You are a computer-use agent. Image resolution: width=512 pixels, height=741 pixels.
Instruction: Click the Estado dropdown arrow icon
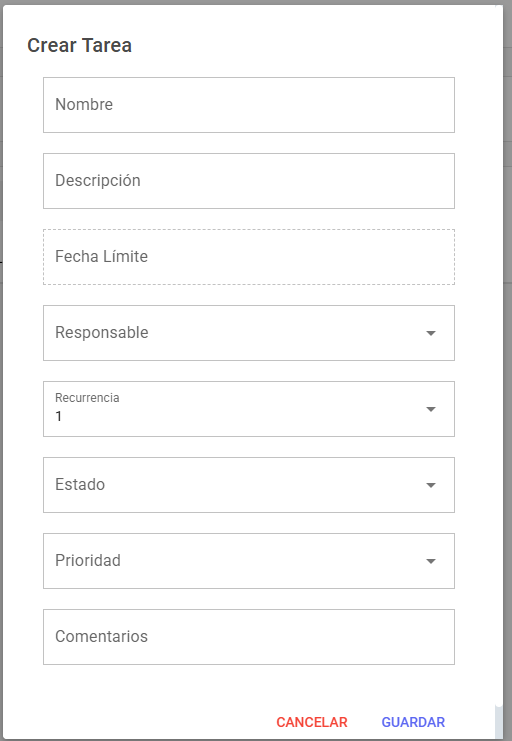tap(431, 485)
